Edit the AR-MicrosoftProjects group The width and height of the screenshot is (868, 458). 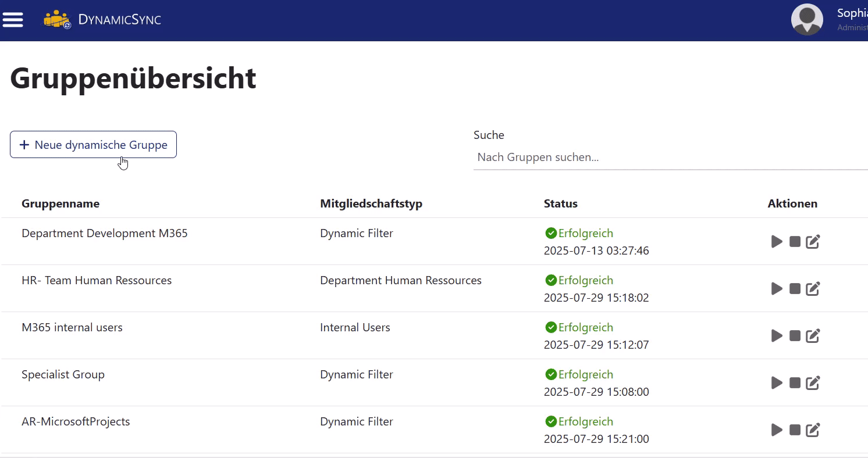[x=813, y=430]
